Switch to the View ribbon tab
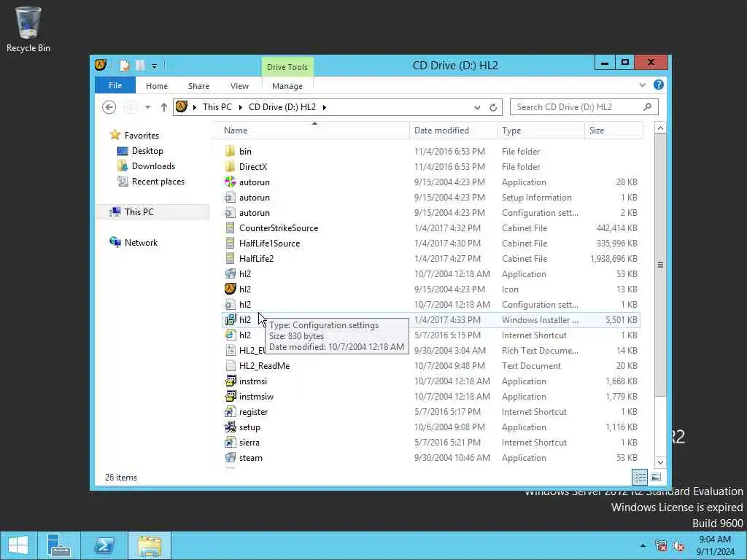 click(239, 86)
